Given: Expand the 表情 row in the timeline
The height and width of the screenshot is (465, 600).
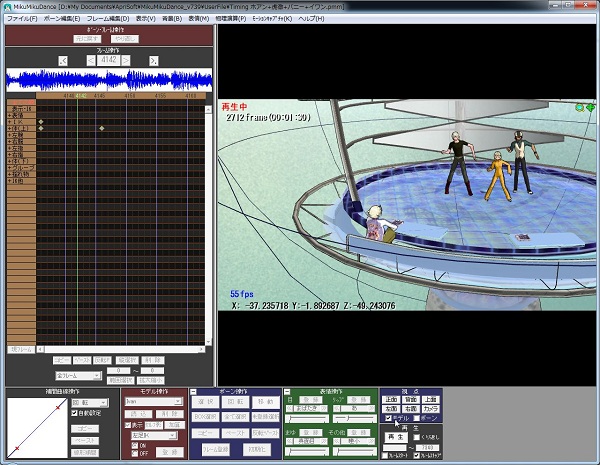Looking at the screenshot, I should click(10, 115).
